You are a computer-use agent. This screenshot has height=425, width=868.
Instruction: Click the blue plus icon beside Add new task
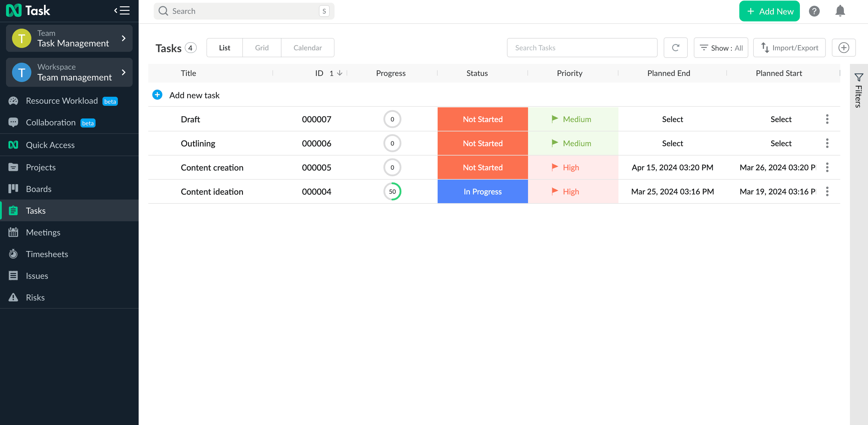(157, 95)
